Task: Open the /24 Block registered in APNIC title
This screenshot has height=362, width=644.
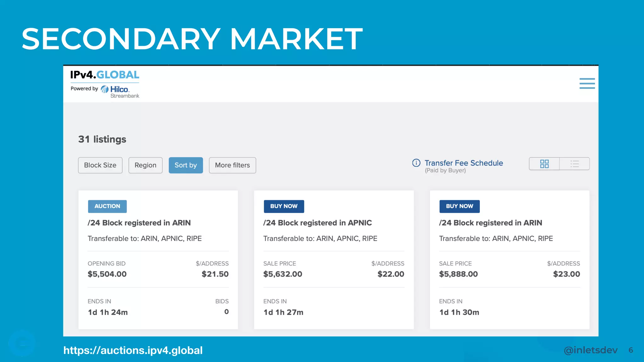Action: tap(318, 223)
